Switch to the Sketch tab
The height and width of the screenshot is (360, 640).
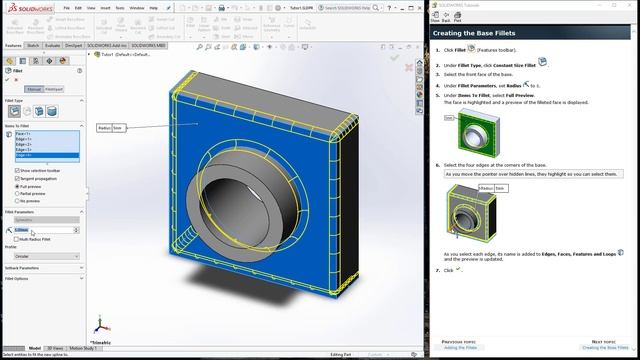pos(33,46)
